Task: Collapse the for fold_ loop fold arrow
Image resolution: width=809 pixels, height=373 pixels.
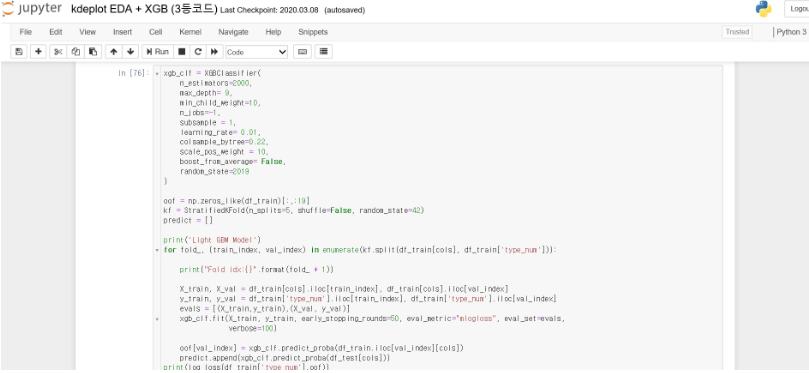Action: click(157, 250)
